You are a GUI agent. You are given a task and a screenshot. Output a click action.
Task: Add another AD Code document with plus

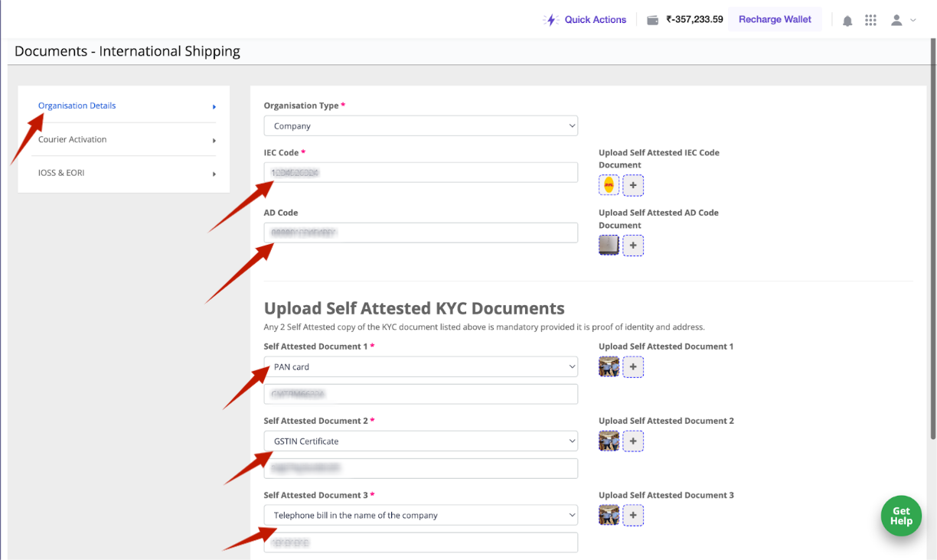pyautogui.click(x=633, y=246)
